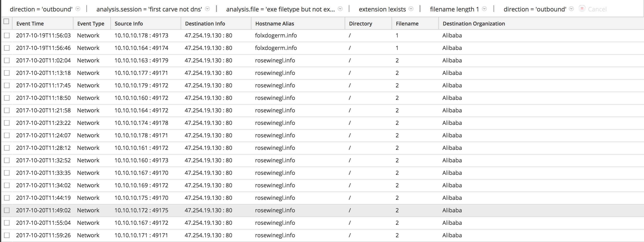The width and height of the screenshot is (644, 242).
Task: Sort by the Hostname Alias column header
Action: click(275, 24)
